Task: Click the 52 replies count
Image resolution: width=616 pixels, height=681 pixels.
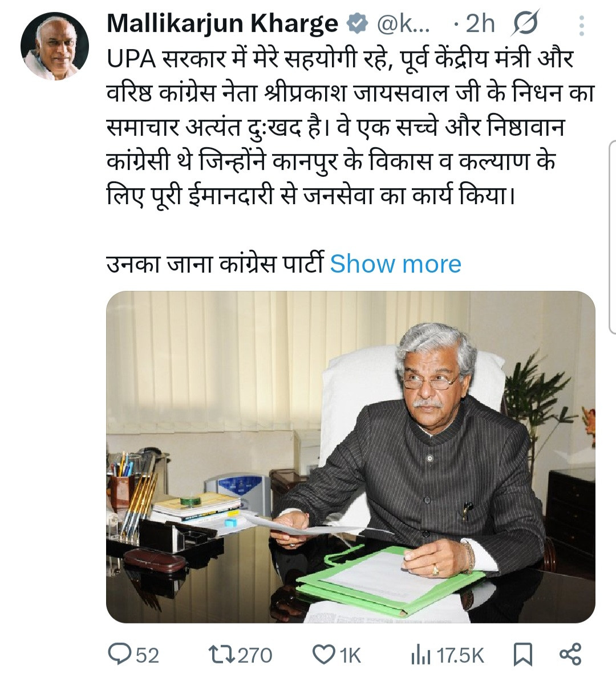Action: pyautogui.click(x=147, y=655)
